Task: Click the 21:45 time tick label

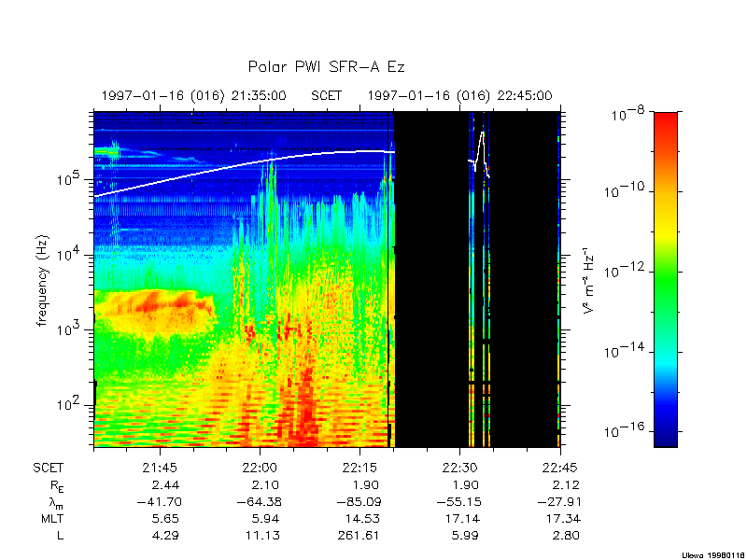Action: coord(160,467)
